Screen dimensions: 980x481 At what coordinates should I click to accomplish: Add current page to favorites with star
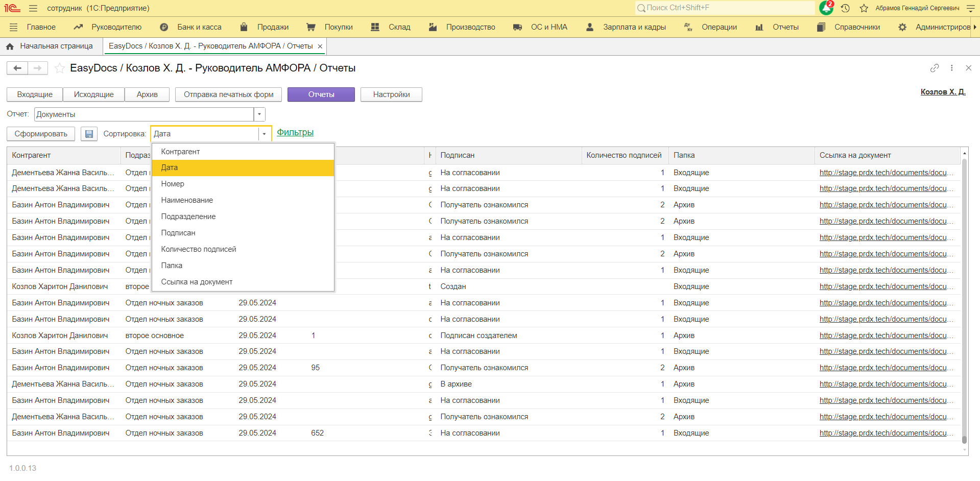coord(60,68)
